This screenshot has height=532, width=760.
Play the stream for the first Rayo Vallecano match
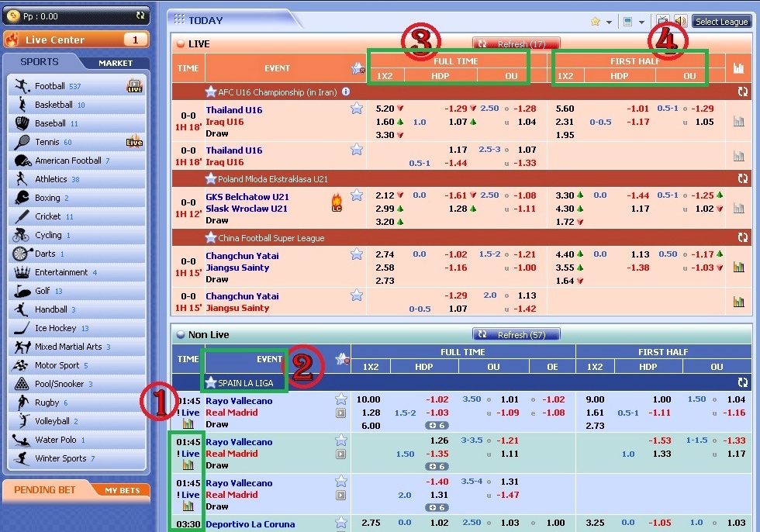340,413
